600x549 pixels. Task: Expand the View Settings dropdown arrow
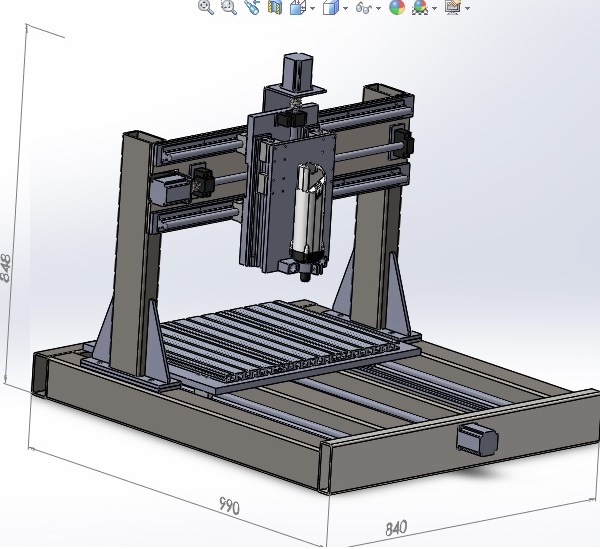[467, 8]
